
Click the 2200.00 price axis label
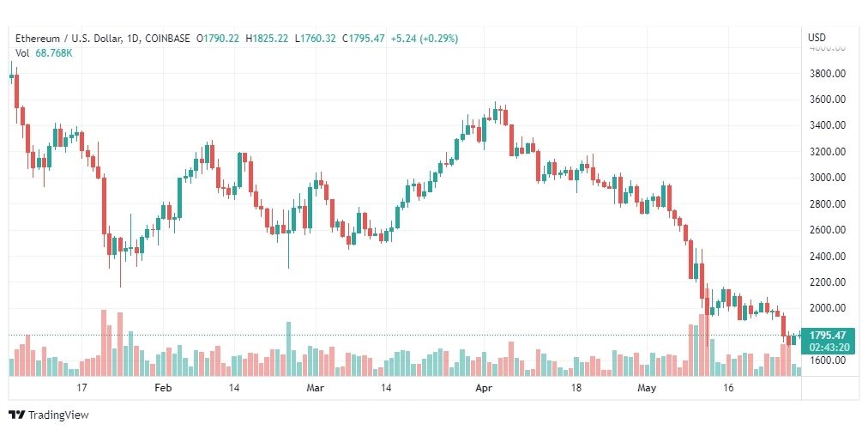(x=827, y=282)
